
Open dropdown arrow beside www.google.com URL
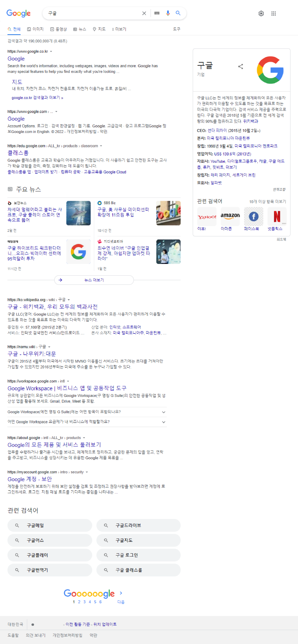(x=56, y=112)
